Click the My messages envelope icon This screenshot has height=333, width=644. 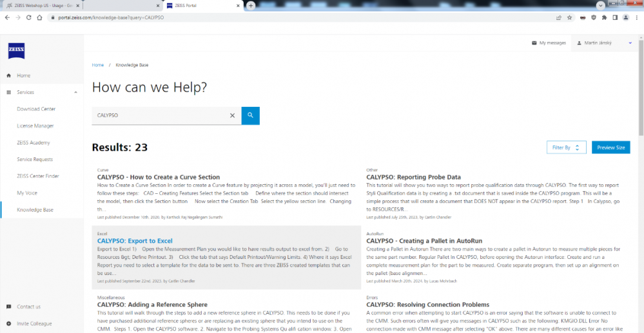pyautogui.click(x=534, y=43)
